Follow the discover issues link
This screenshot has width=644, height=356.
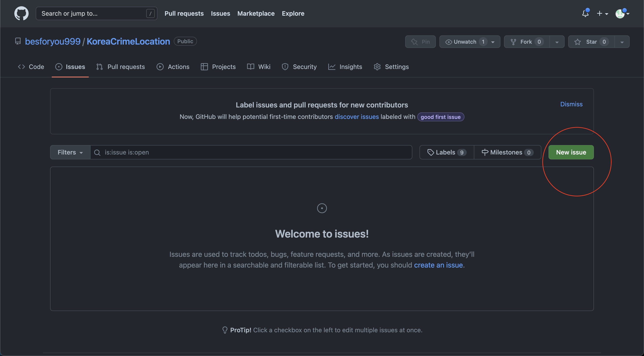tap(357, 117)
